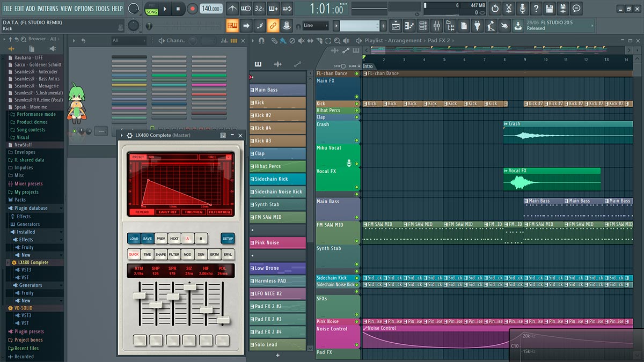
Task: Click the FILTER button in LX480
Action: pyautogui.click(x=174, y=255)
